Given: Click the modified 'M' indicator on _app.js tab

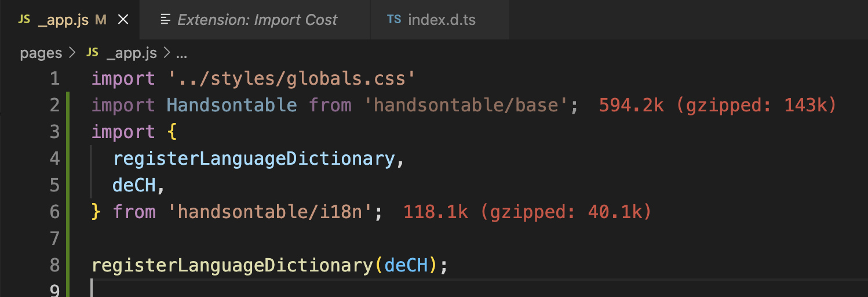Looking at the screenshot, I should tap(101, 20).
